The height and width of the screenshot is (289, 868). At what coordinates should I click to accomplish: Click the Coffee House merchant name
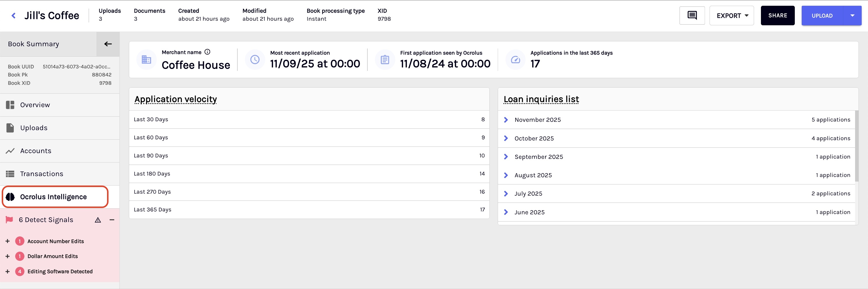(196, 65)
